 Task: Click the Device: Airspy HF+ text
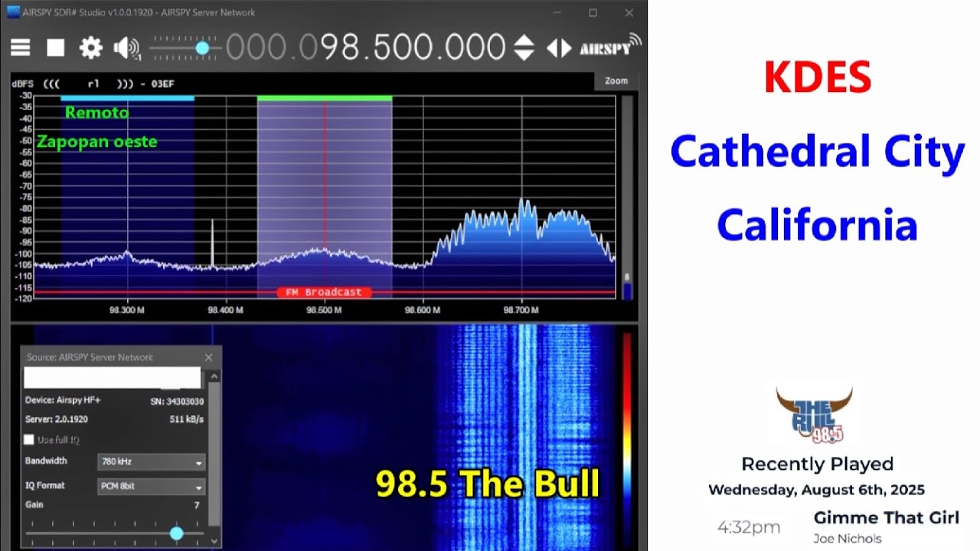tap(63, 400)
